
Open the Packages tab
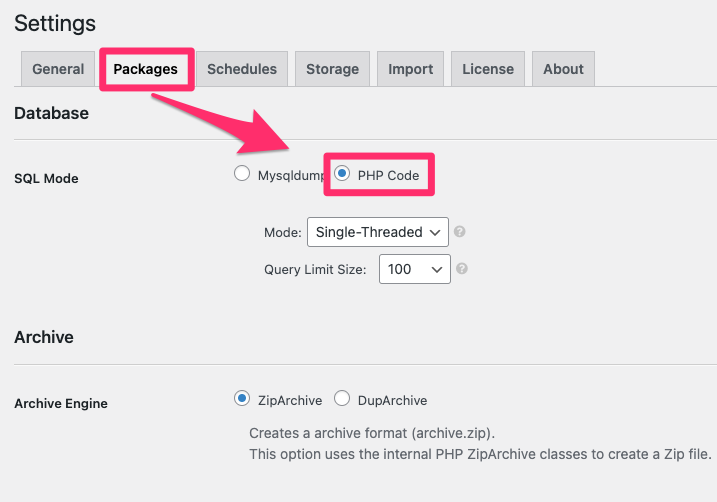coord(145,69)
